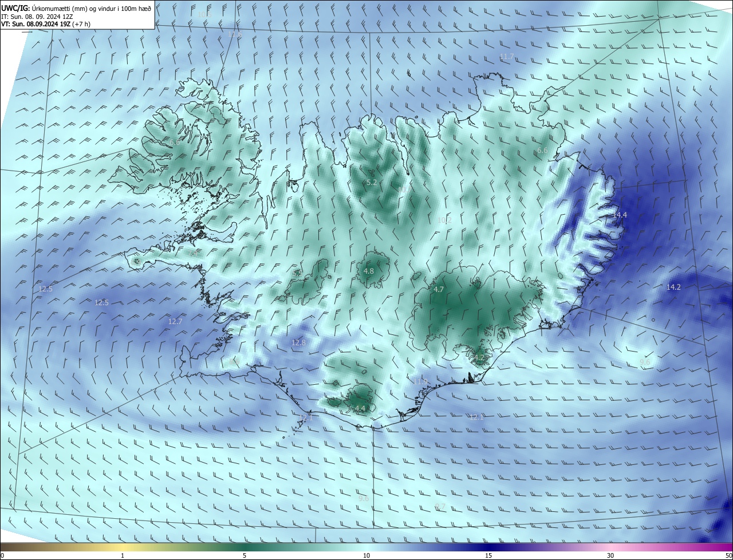
Task: Click the 4.8 value label on Hofsjökull glacier
Action: (369, 271)
